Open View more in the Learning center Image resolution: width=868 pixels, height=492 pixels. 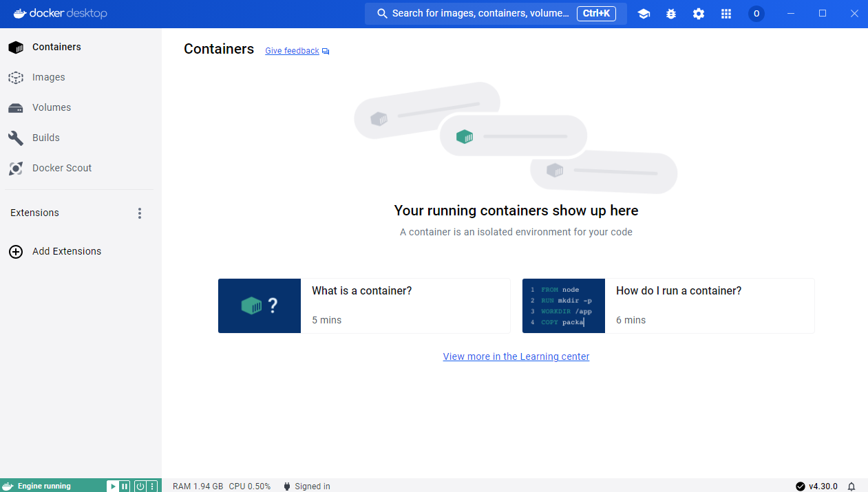(x=516, y=356)
